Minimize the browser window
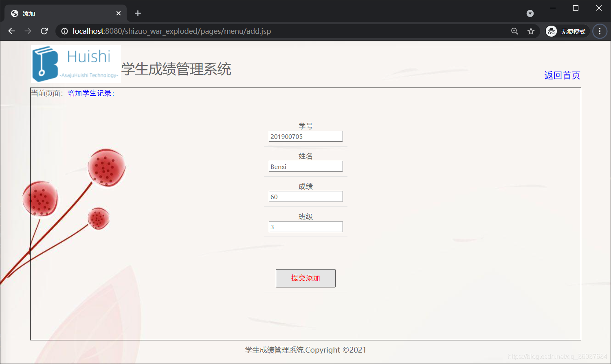The width and height of the screenshot is (611, 364). pos(553,8)
